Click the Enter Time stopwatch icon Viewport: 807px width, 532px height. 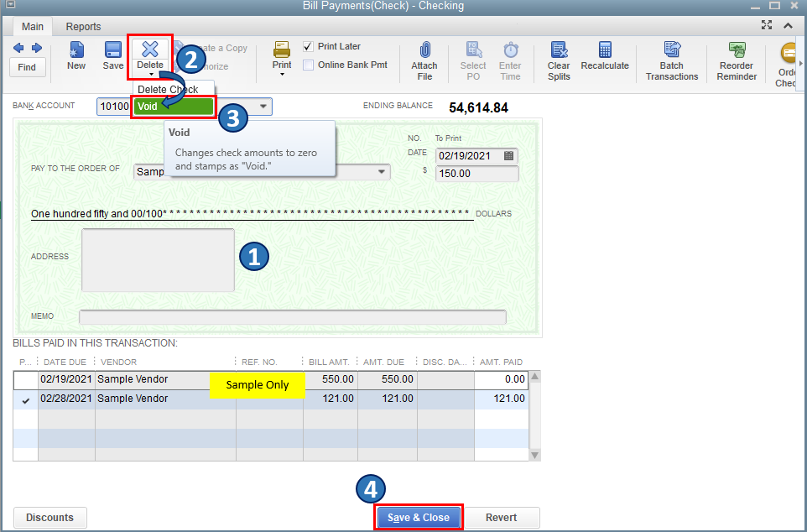point(511,50)
